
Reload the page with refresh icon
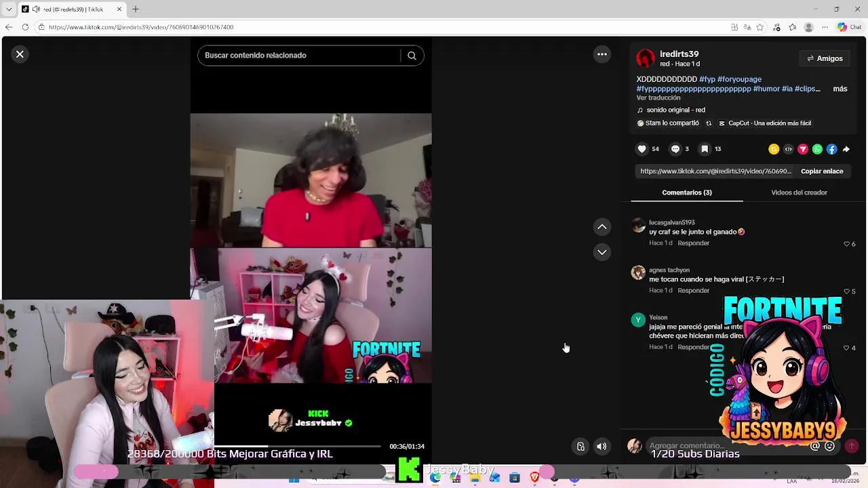click(25, 27)
